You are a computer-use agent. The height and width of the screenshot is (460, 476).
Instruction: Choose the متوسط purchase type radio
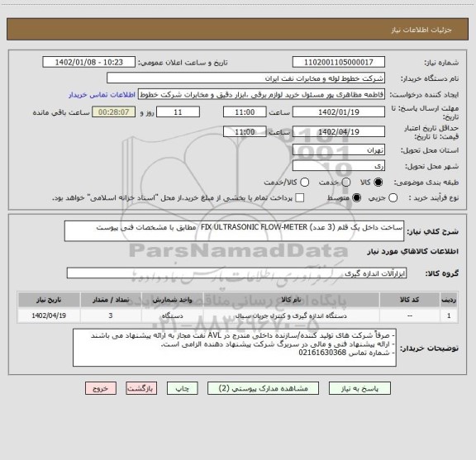[x=356, y=198]
